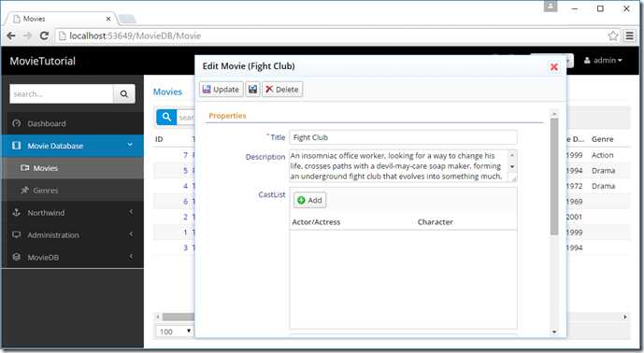Click the MovieDB database icon
Image resolution: width=644 pixels, height=353 pixels.
click(17, 257)
